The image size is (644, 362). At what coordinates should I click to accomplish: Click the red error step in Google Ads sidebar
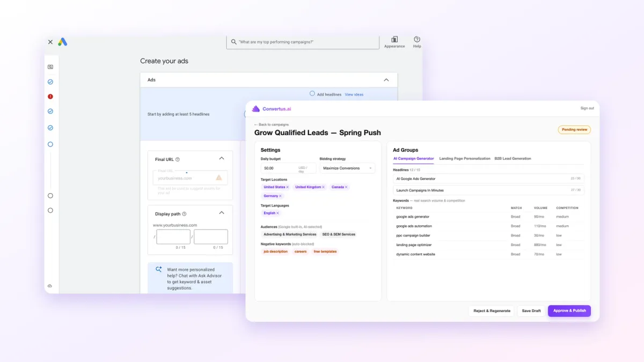click(50, 97)
